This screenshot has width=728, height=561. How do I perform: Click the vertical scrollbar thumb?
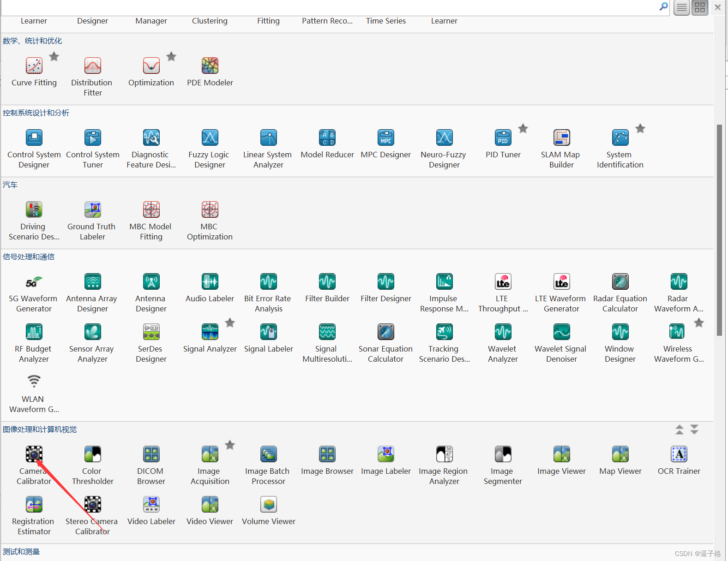[x=719, y=230]
